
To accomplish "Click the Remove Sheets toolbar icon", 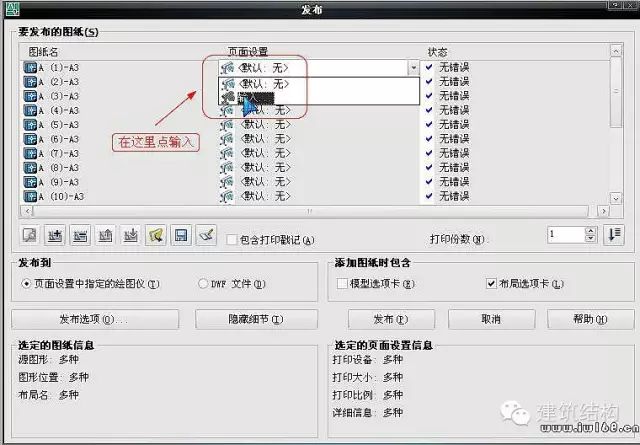I will click(80, 235).
